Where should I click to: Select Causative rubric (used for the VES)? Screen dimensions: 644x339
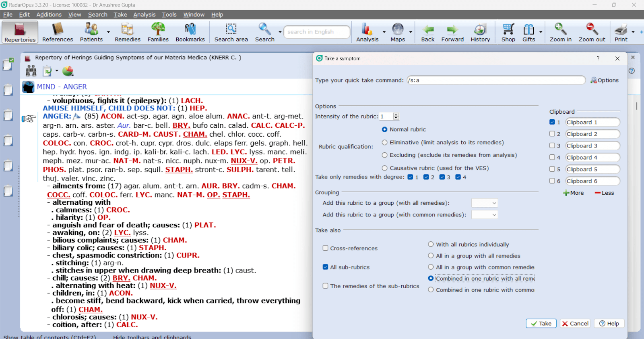click(384, 168)
